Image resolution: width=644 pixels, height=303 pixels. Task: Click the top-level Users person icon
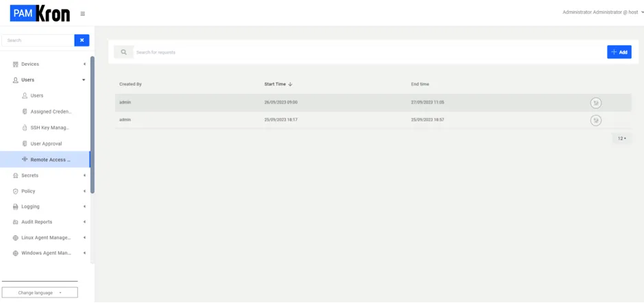[16, 80]
